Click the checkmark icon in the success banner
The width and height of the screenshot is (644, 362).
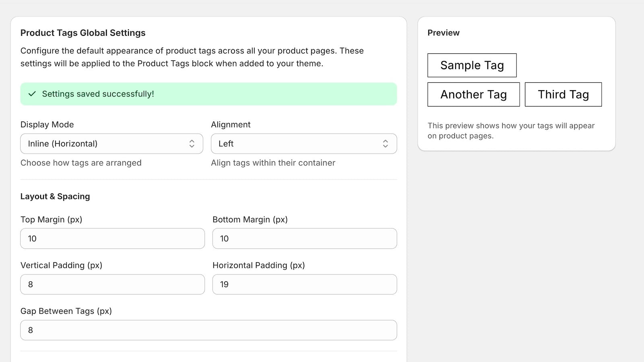32,94
